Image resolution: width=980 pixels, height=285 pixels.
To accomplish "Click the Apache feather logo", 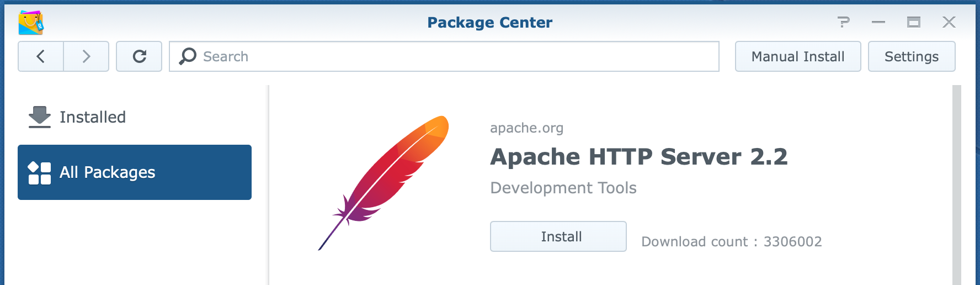I will tap(384, 183).
